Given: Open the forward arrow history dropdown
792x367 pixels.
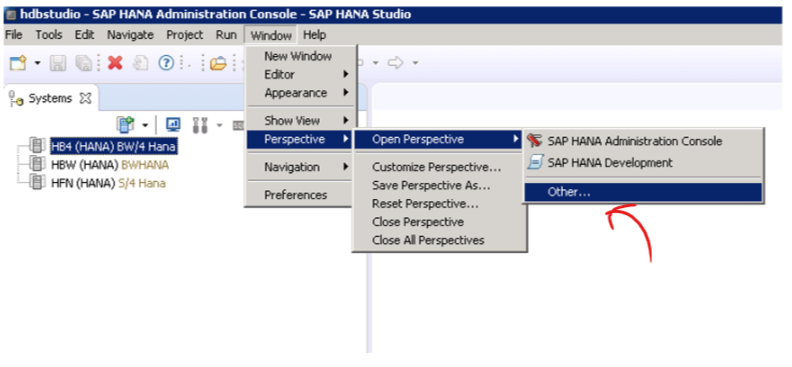Looking at the screenshot, I should pos(416,64).
